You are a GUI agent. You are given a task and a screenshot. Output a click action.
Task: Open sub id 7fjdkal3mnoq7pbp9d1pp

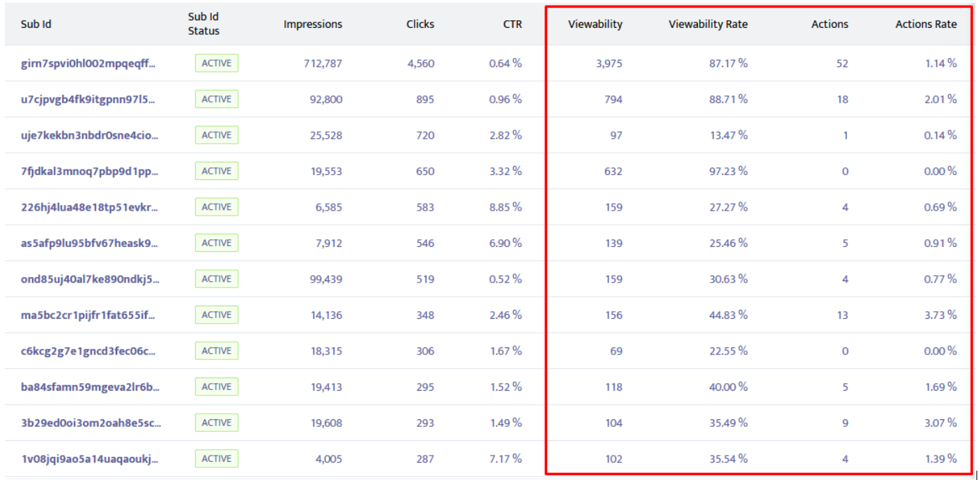coord(89,171)
